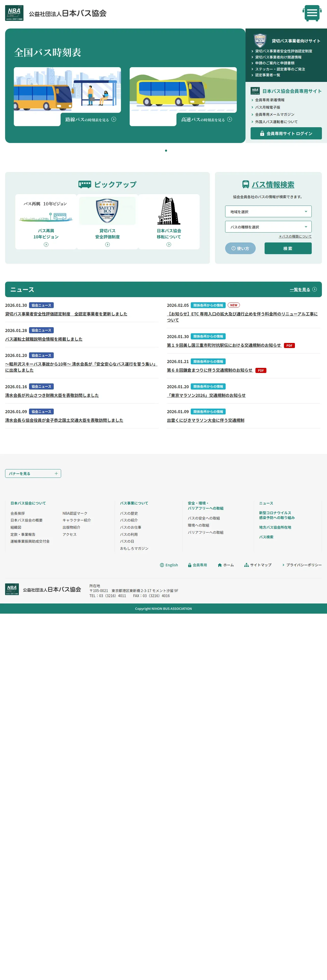The height and width of the screenshot is (980, 327).
Task: Expand the バナーを見る panel
Action: [33, 474]
